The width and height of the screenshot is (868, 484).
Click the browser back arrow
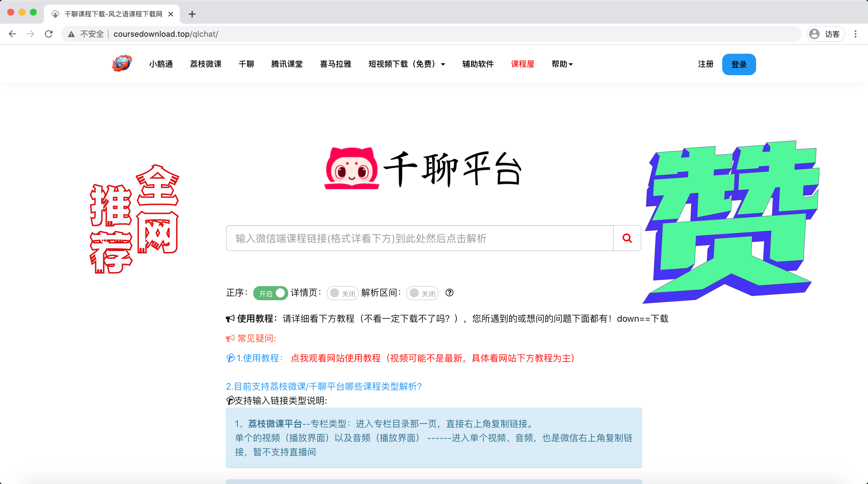12,34
